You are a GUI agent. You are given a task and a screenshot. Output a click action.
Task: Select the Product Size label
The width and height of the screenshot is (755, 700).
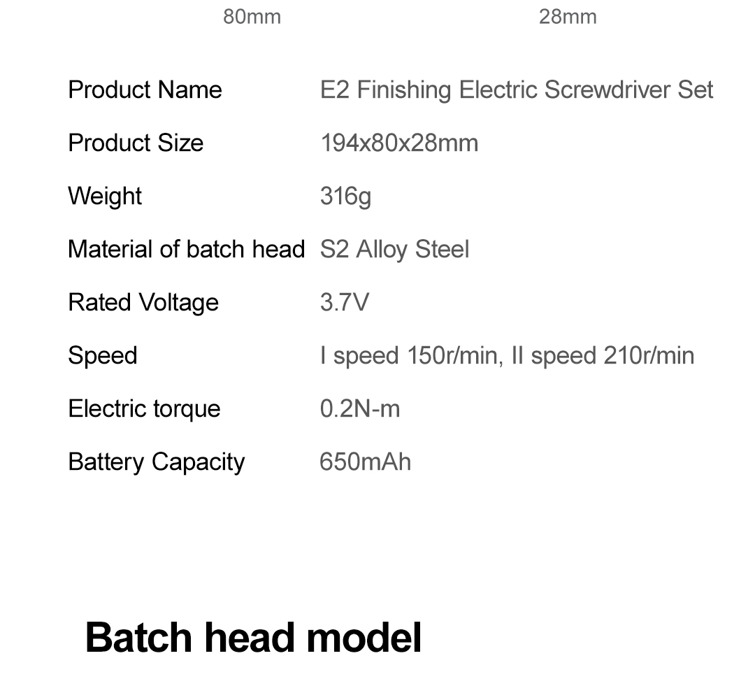tap(136, 143)
